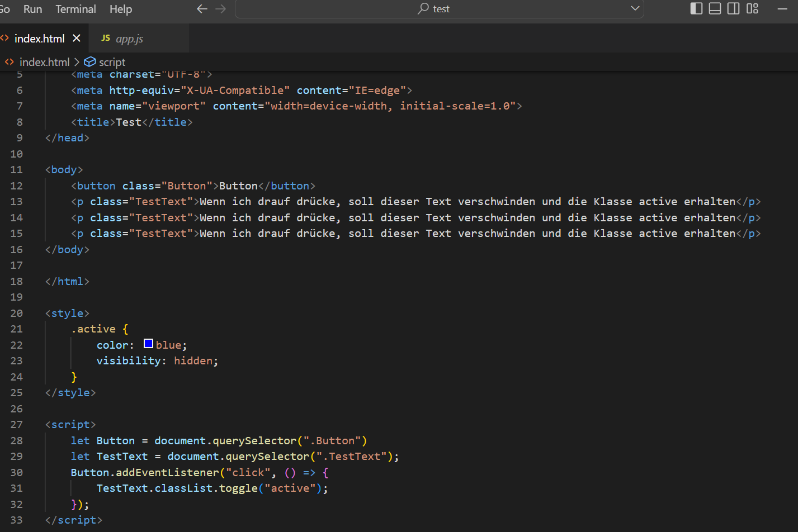Click the HTML file icon in breadcrumb
Screen dimensions: 798x532
tap(10, 62)
